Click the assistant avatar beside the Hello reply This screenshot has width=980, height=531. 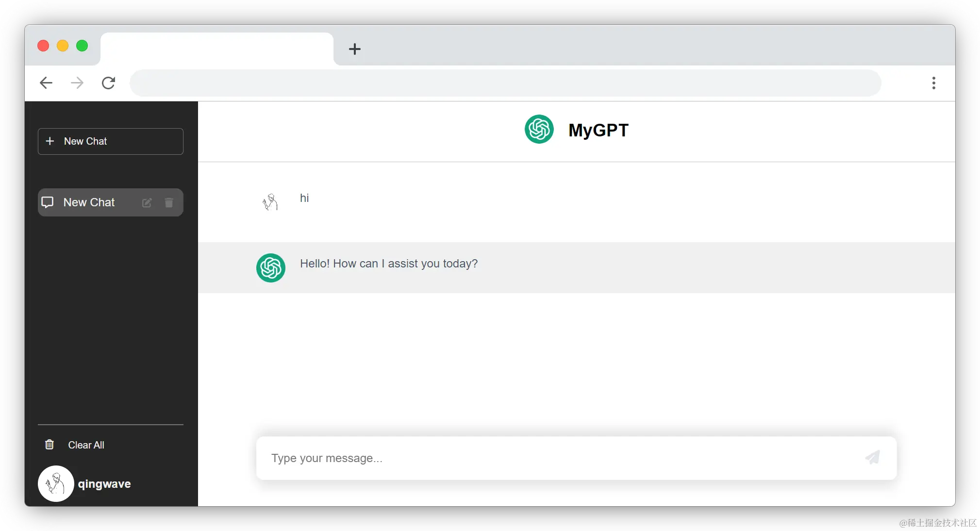[270, 268]
